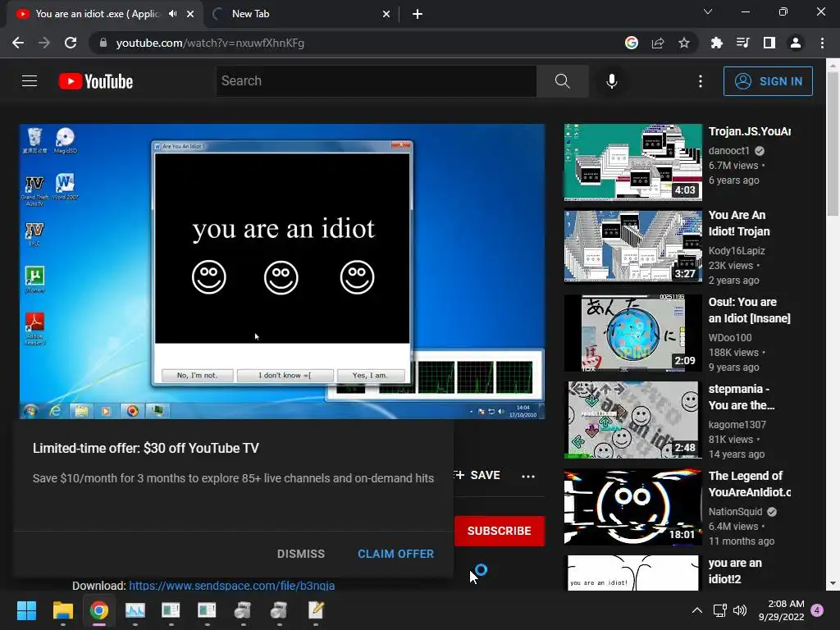
Task: Select the You are an idiot .exe tab
Action: coord(97,14)
